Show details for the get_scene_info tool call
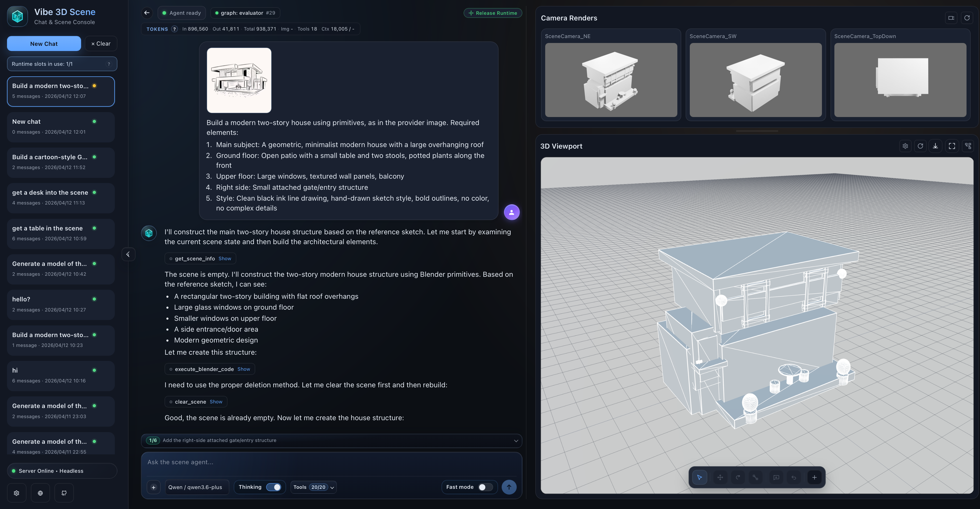Viewport: 980px width, 509px height. [x=224, y=258]
